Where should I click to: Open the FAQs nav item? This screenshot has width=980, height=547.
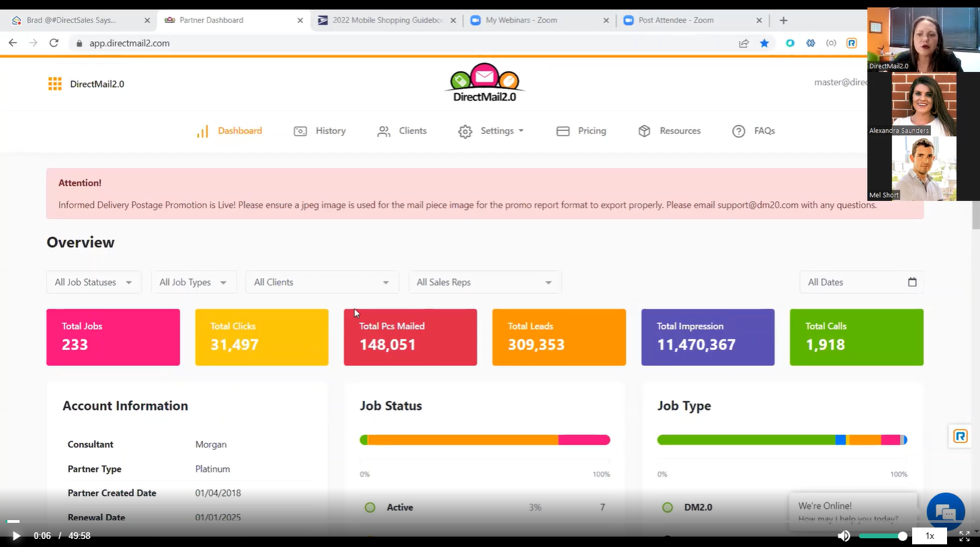tap(753, 131)
